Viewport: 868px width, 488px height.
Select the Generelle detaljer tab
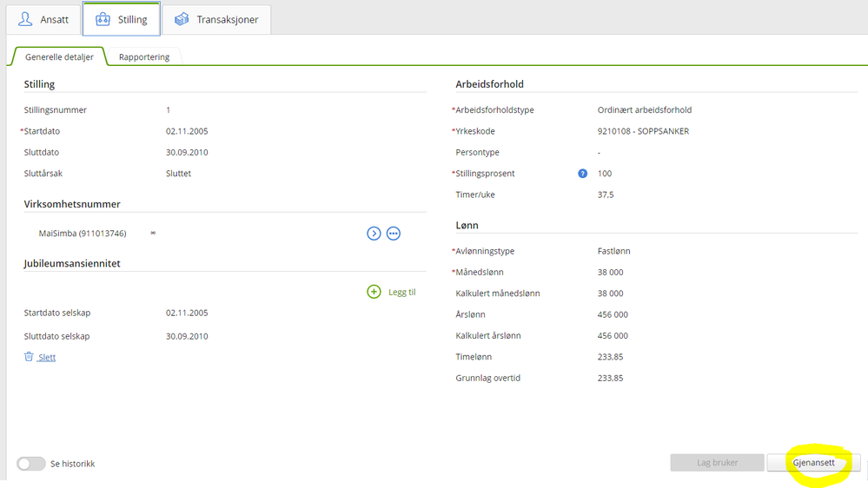tap(59, 57)
